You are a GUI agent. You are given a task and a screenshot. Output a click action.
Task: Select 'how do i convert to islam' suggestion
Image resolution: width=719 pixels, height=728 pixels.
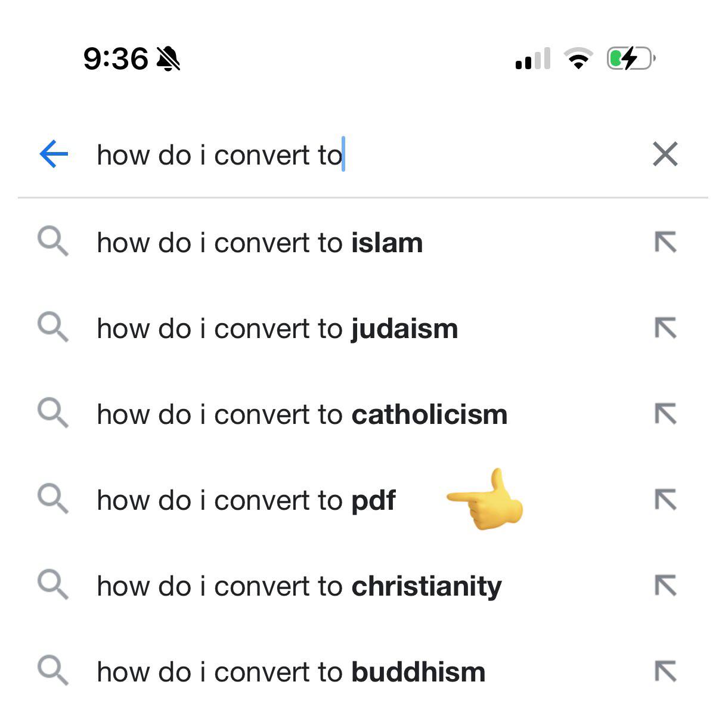pos(259,243)
